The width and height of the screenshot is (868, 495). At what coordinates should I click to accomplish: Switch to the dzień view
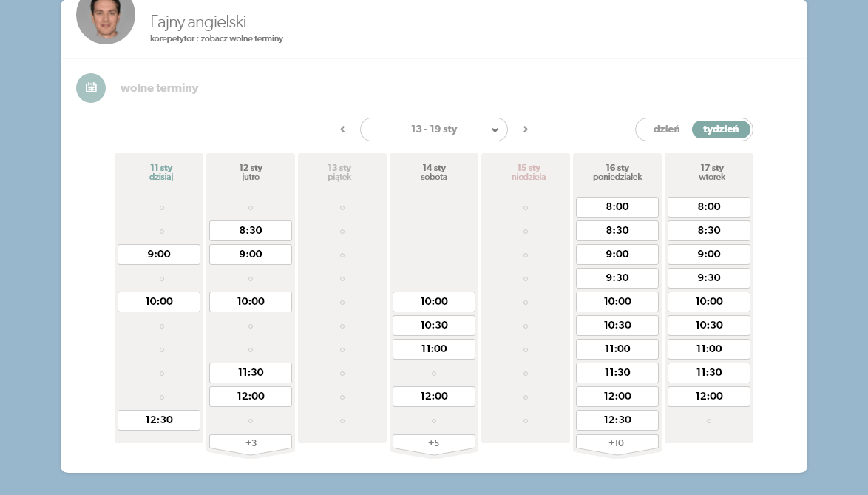[666, 129]
